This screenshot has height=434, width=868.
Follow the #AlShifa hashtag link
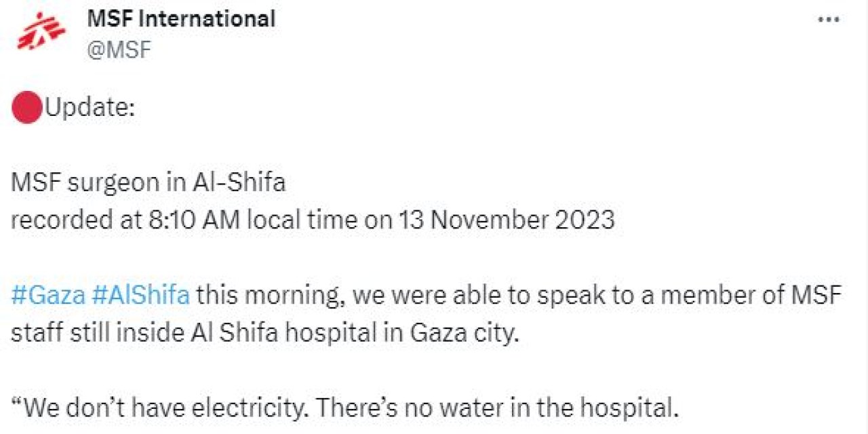click(x=140, y=296)
